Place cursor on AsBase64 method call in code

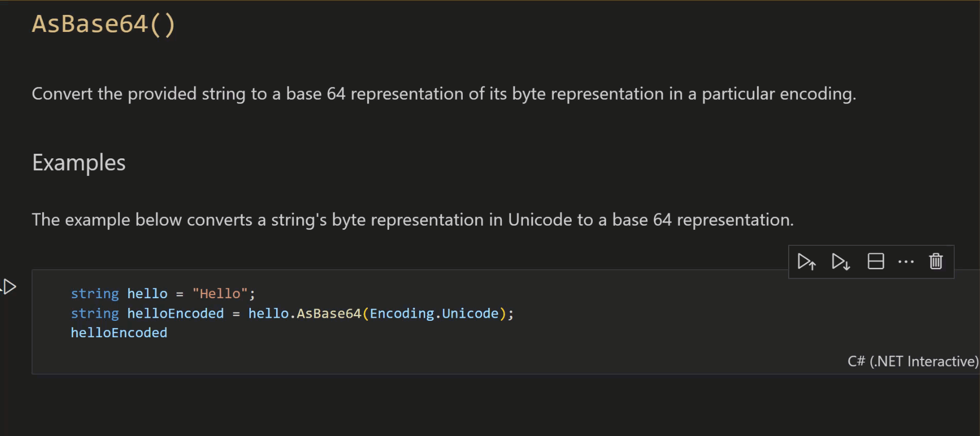coord(329,314)
